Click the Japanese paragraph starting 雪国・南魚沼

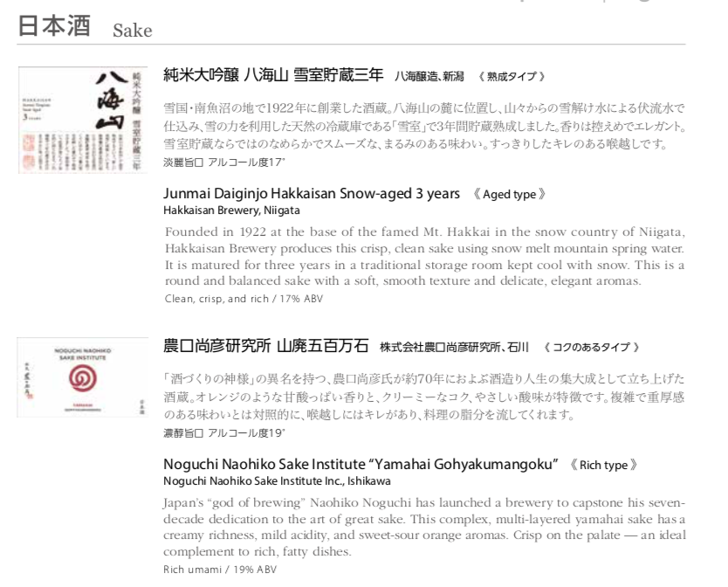point(424,126)
